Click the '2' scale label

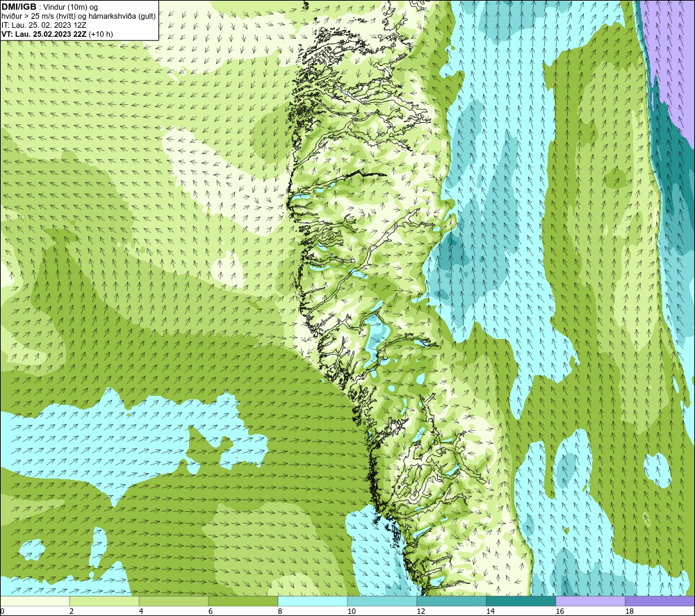pos(72,612)
